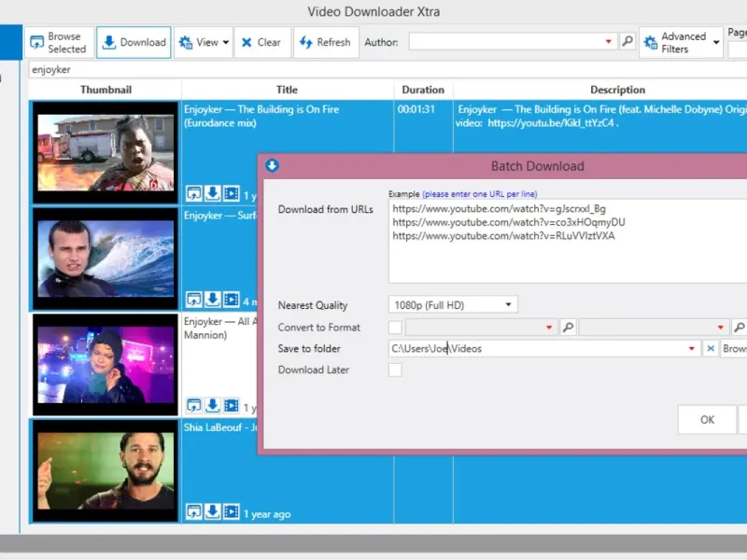Open the View dropdown menu
This screenshot has height=560, width=747.
204,42
